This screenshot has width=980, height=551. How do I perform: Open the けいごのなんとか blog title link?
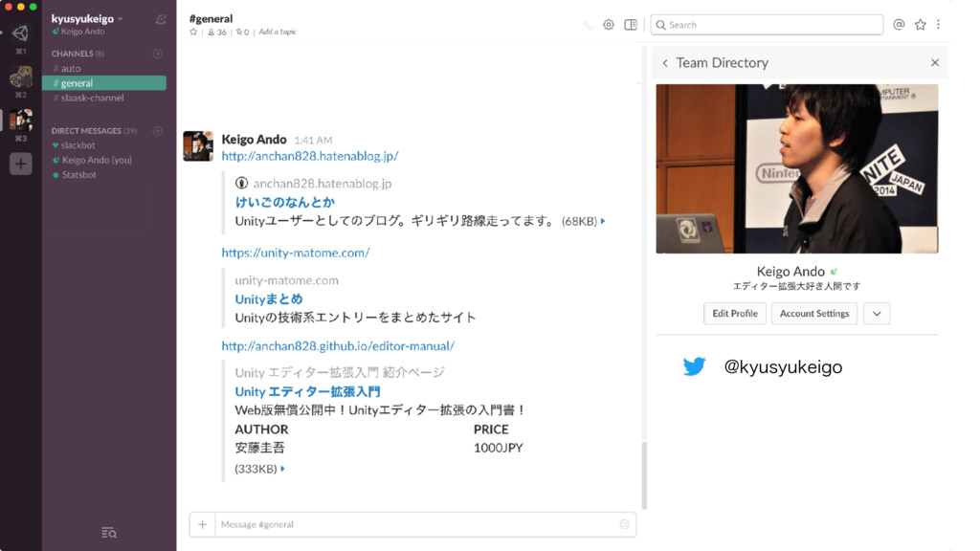[x=285, y=202]
